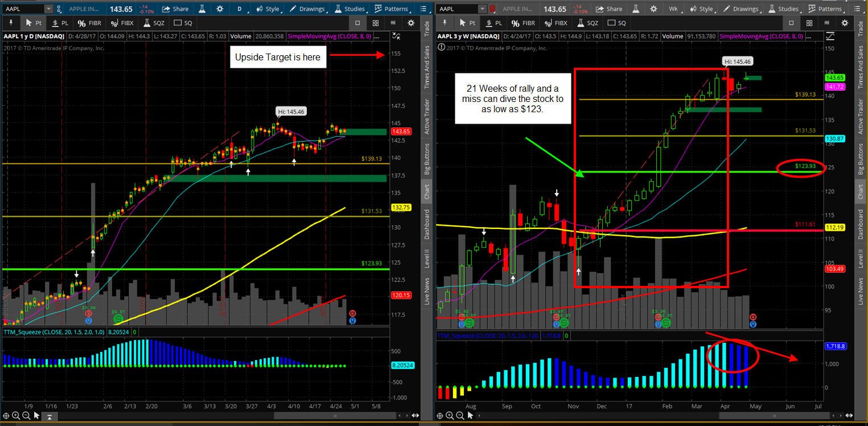The image size is (868, 426).
Task: Click the list menu icon at the top-right of right chart
Action: pos(857,9)
